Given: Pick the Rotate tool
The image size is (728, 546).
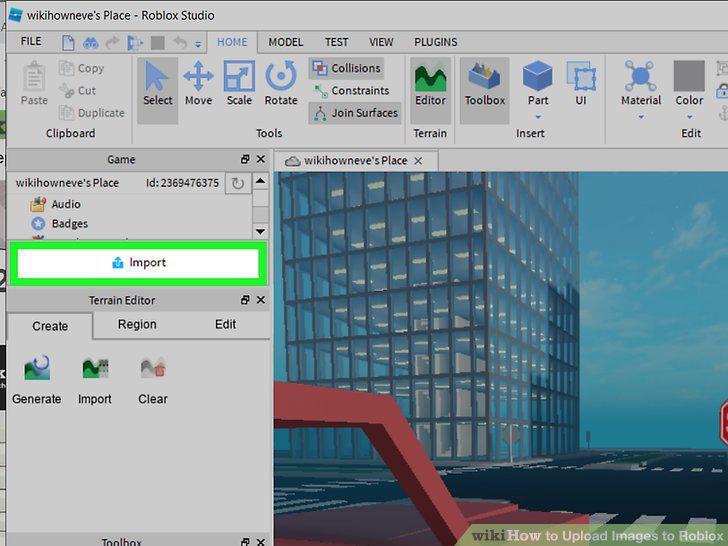Looking at the screenshot, I should (281, 84).
